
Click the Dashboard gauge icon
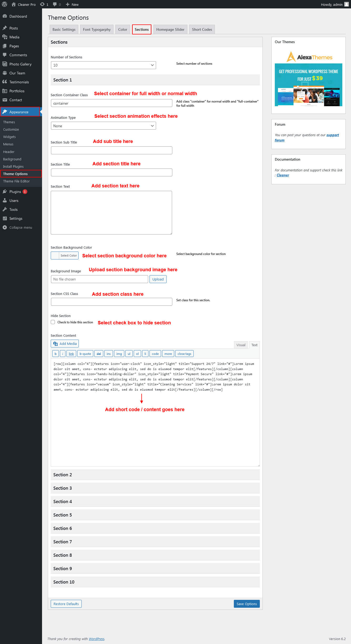click(x=5, y=16)
